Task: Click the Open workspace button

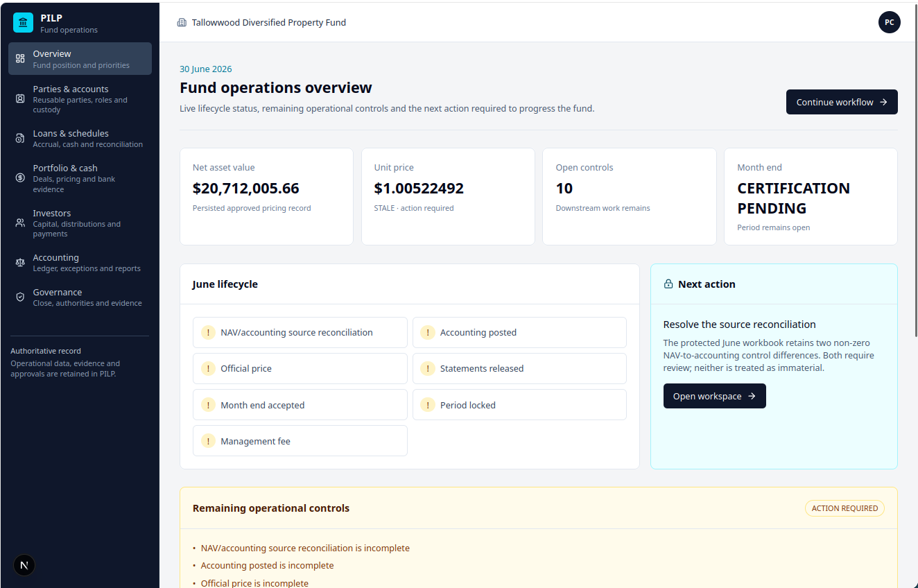Action: click(x=714, y=396)
